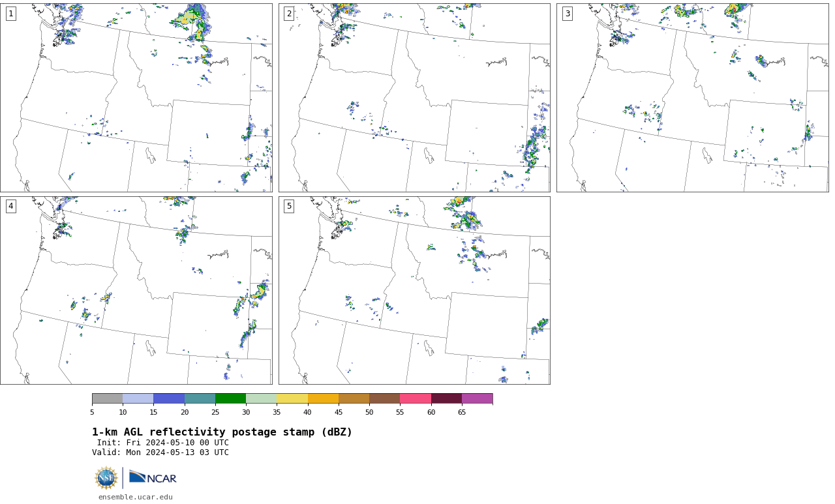Click the colorbar tick label '5'
The image size is (835, 504).
pyautogui.click(x=92, y=412)
